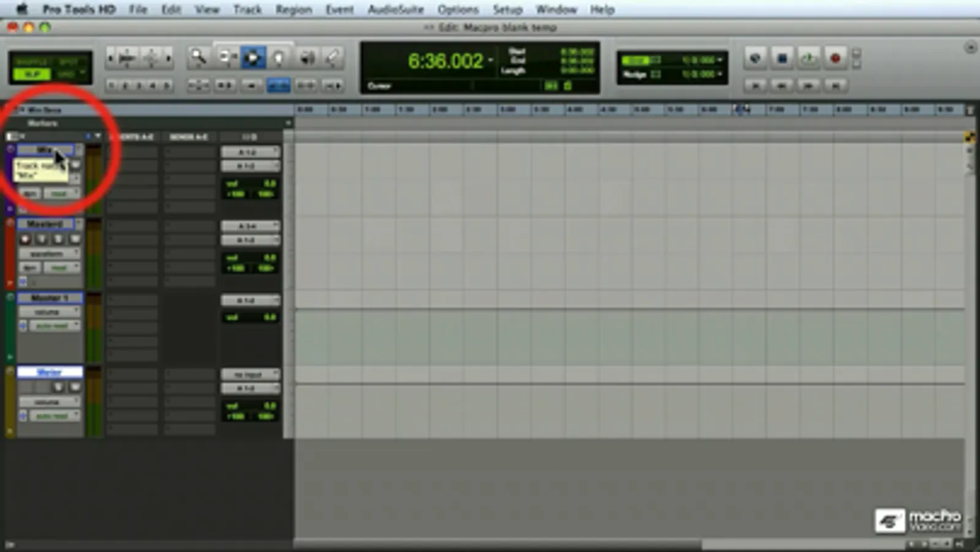Record-enable the Masterd track
Image resolution: width=980 pixels, height=552 pixels.
pos(25,239)
